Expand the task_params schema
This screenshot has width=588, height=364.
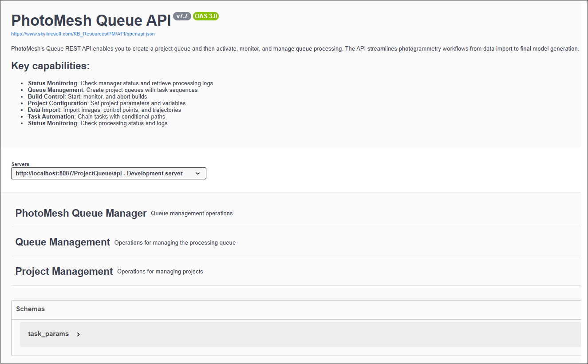[x=48, y=334]
